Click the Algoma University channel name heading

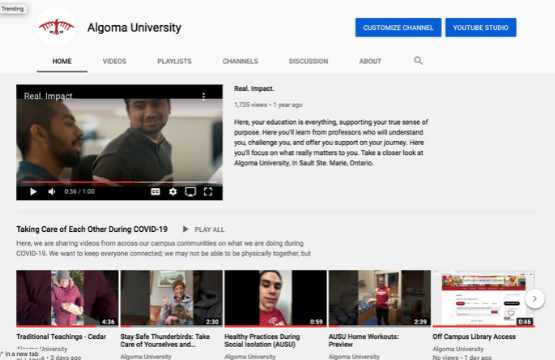[x=134, y=28]
